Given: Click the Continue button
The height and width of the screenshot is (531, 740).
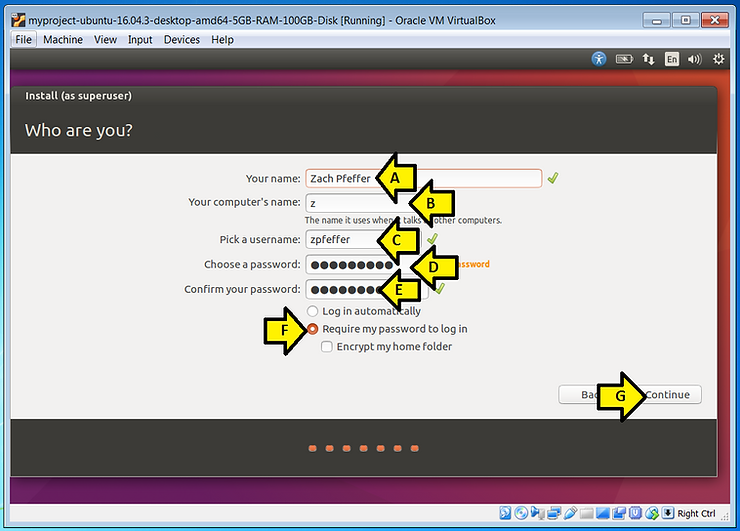Looking at the screenshot, I should (x=667, y=395).
